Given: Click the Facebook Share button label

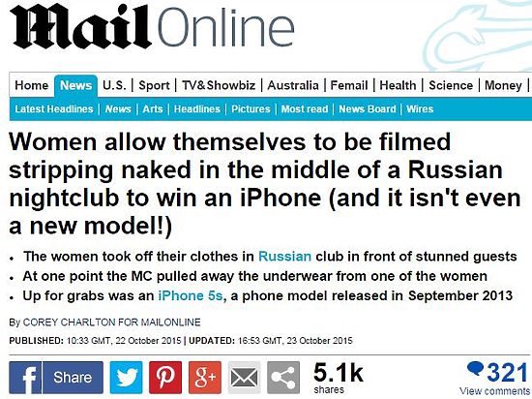Looking at the screenshot, I should pyautogui.click(x=73, y=378).
